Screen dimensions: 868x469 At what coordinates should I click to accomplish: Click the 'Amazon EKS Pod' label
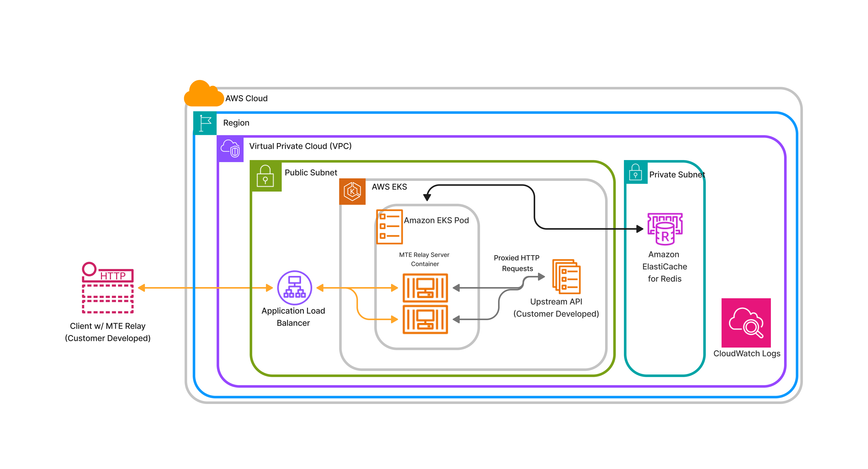[436, 221]
